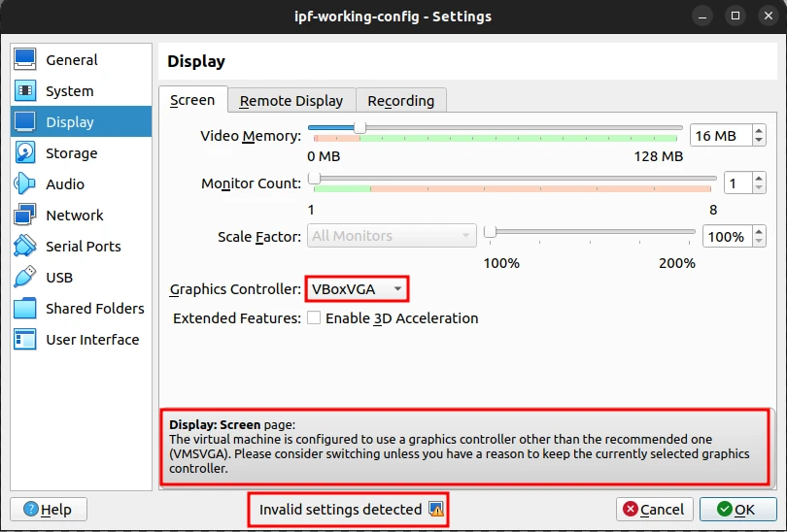This screenshot has height=532, width=787.
Task: Click the Cancel button
Action: (653, 510)
